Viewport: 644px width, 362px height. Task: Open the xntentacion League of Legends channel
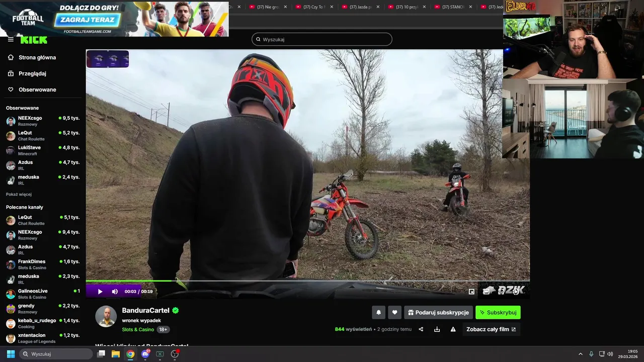(43, 338)
